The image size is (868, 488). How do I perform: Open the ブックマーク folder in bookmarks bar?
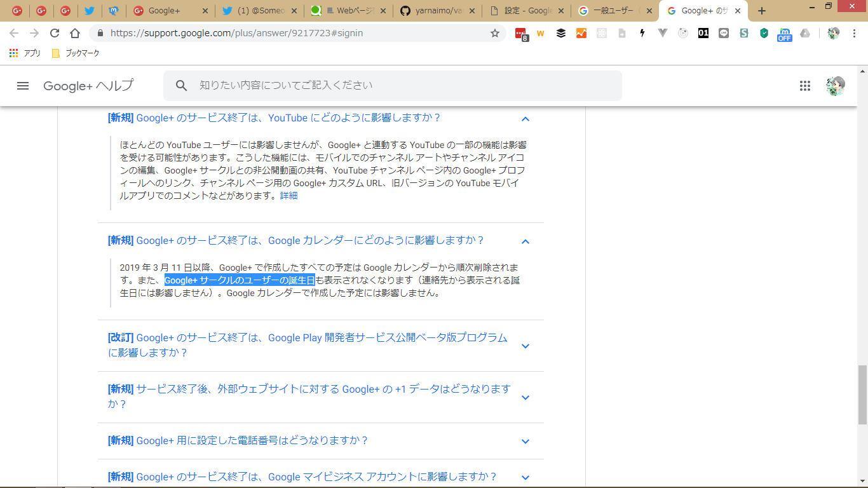click(76, 53)
